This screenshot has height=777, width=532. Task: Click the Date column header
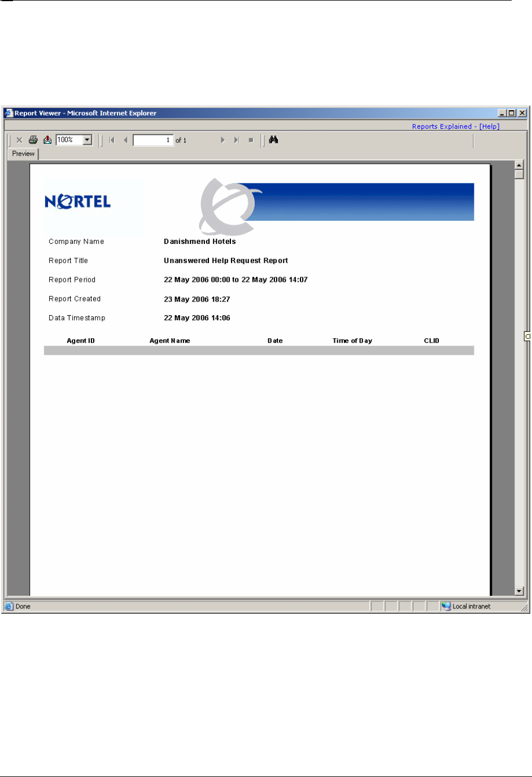click(275, 341)
